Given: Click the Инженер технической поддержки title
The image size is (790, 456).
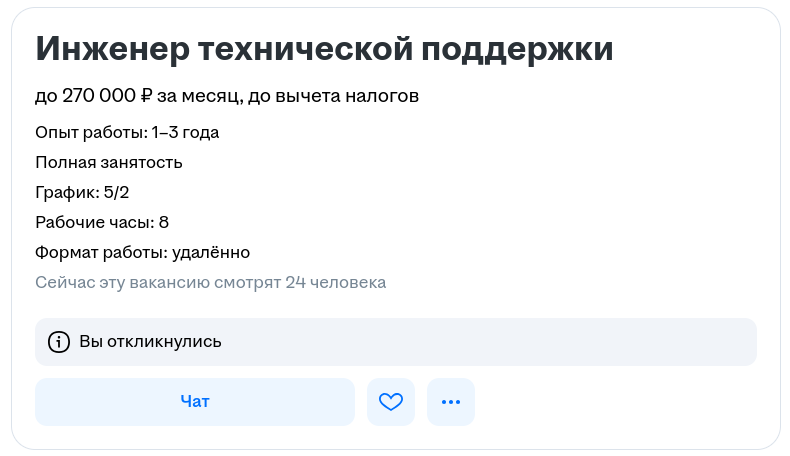Looking at the screenshot, I should click(x=324, y=49).
